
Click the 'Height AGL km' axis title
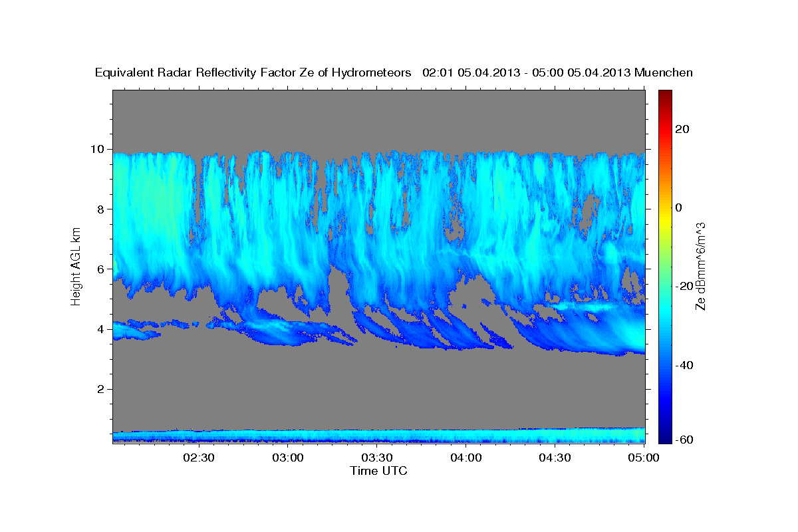pos(76,267)
